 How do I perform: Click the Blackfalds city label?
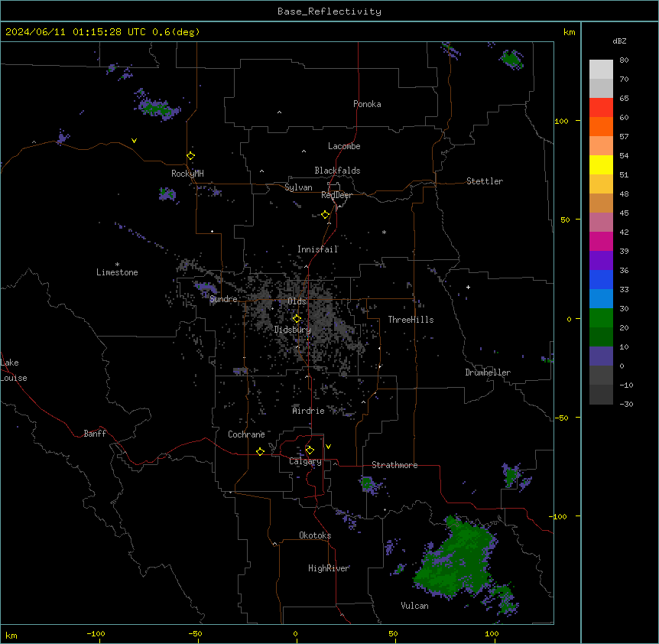[337, 171]
